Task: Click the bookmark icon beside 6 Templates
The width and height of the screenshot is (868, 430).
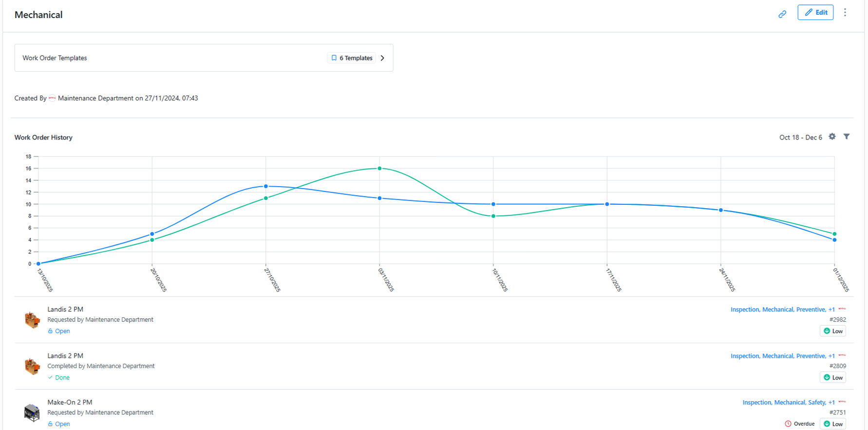Action: coord(334,58)
